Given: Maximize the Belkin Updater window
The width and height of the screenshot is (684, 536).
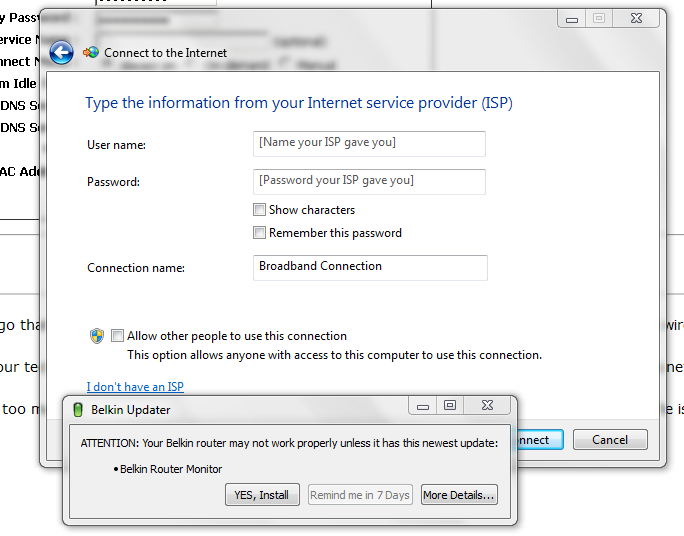Looking at the screenshot, I should click(x=450, y=406).
